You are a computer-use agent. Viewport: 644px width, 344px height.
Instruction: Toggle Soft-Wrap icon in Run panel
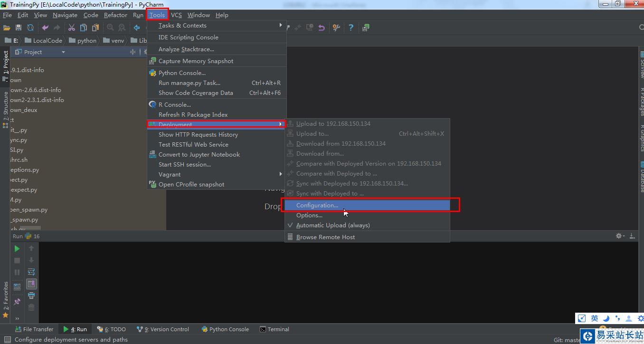31,272
